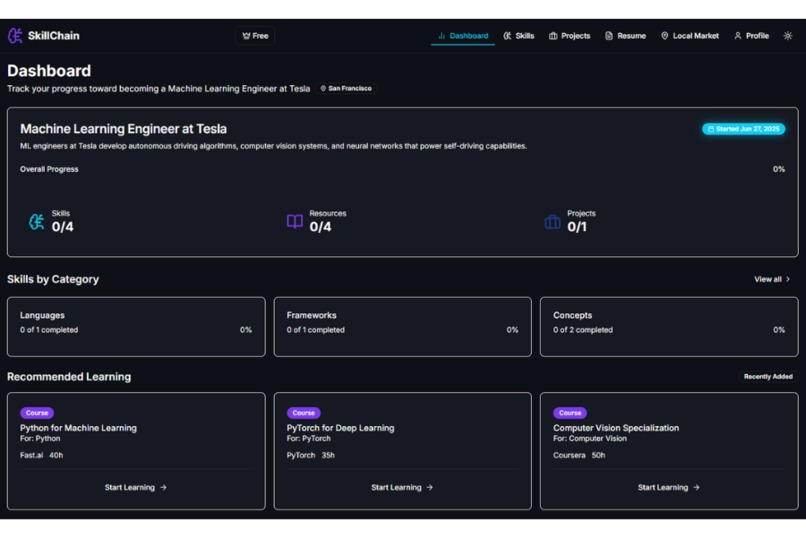
Task: Click 0 of 2 completed under Concepts
Action: pyautogui.click(x=583, y=330)
